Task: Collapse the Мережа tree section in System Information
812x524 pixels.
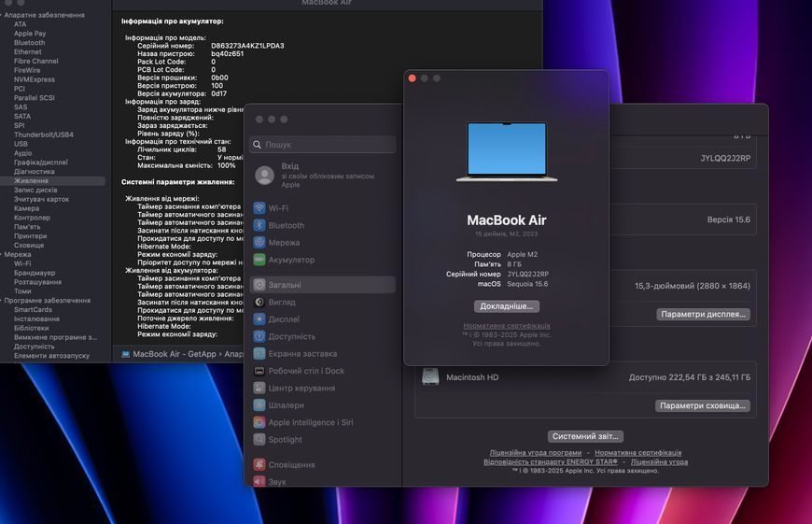Action: point(2,254)
